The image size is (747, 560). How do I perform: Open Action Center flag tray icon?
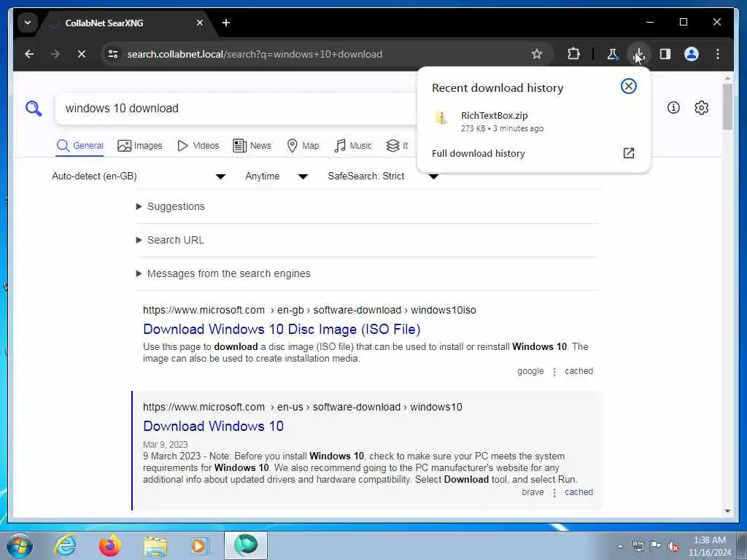point(656,547)
